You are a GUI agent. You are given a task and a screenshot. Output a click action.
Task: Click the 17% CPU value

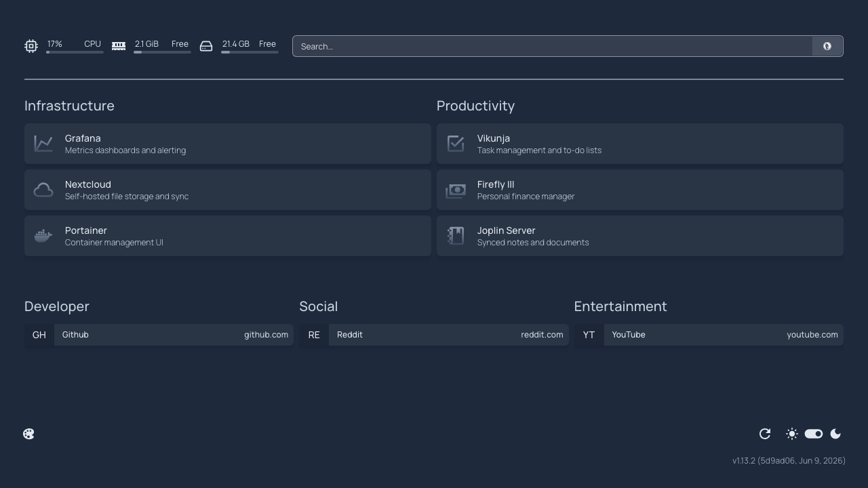[x=55, y=44]
